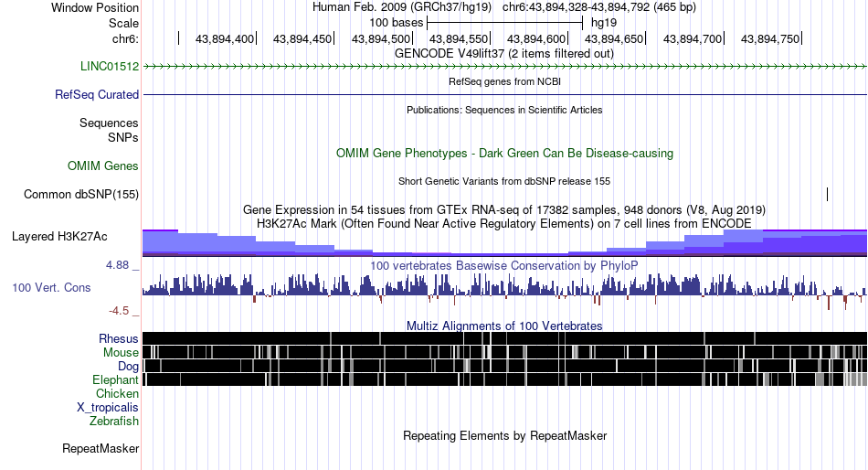
Task: Click the SNPs track label
Action: click(x=123, y=137)
